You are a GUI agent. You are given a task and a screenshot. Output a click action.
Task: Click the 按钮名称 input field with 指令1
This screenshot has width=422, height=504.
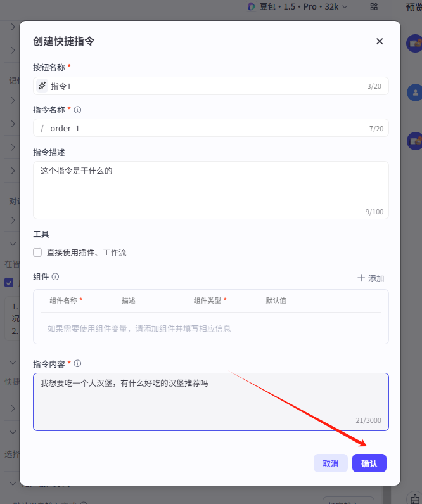tap(203, 86)
